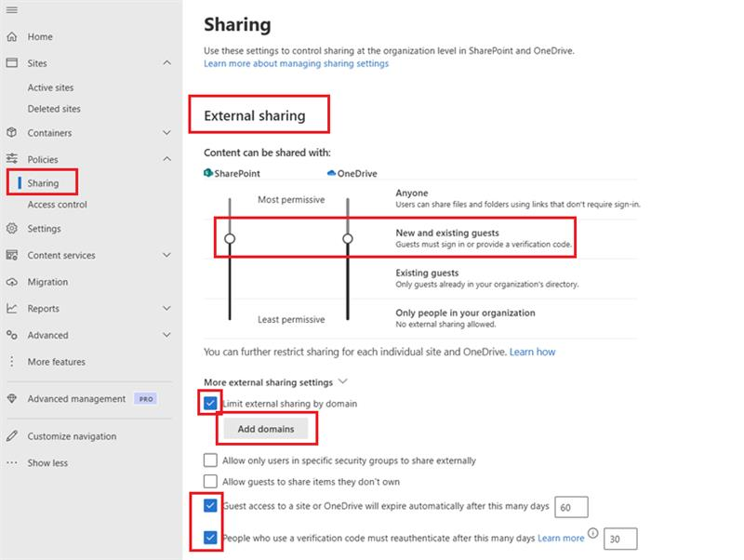Uncheck verification code reauthentication checkbox

point(210,538)
